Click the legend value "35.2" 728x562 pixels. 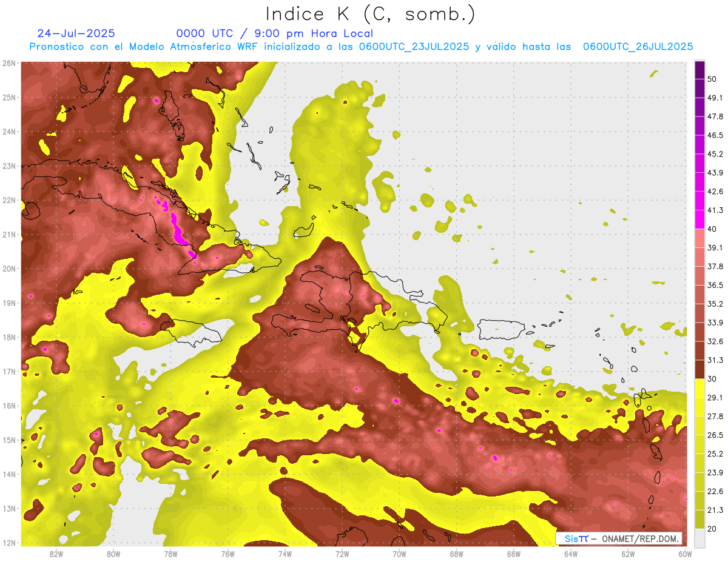pos(715,304)
